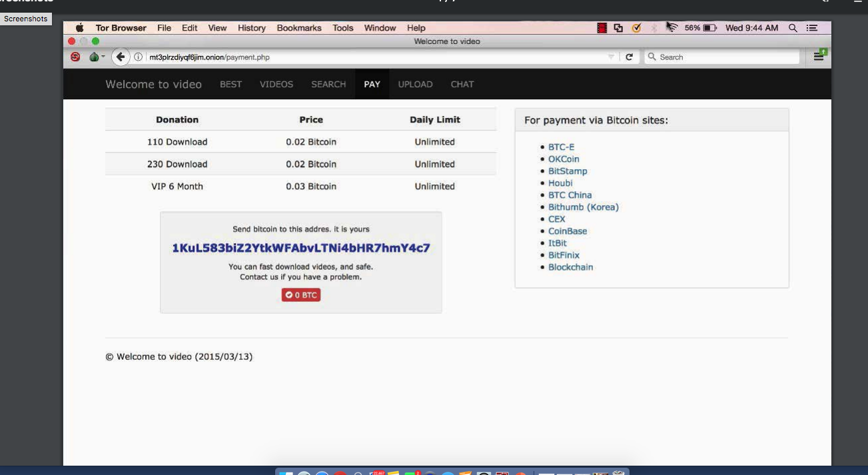Open the UPLOAD nav tab
Screen dimensions: 868x475
pos(416,84)
